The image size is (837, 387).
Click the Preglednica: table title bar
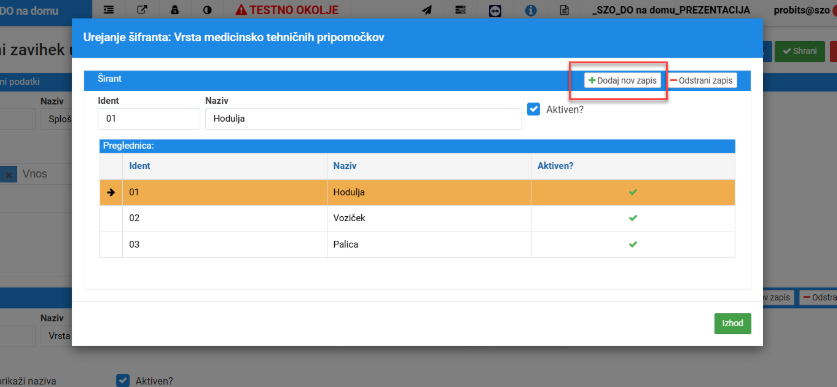[x=417, y=146]
